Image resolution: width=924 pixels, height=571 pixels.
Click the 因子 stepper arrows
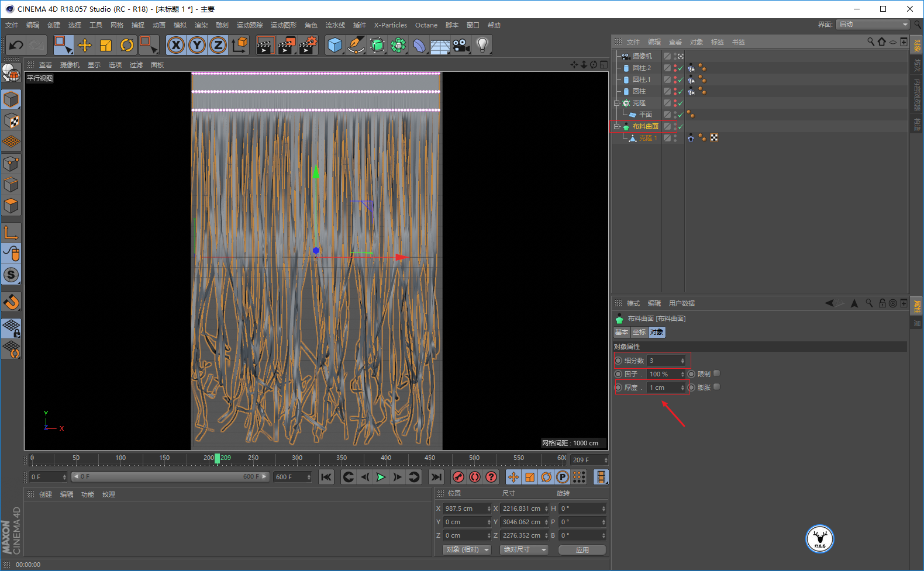pyautogui.click(x=682, y=374)
